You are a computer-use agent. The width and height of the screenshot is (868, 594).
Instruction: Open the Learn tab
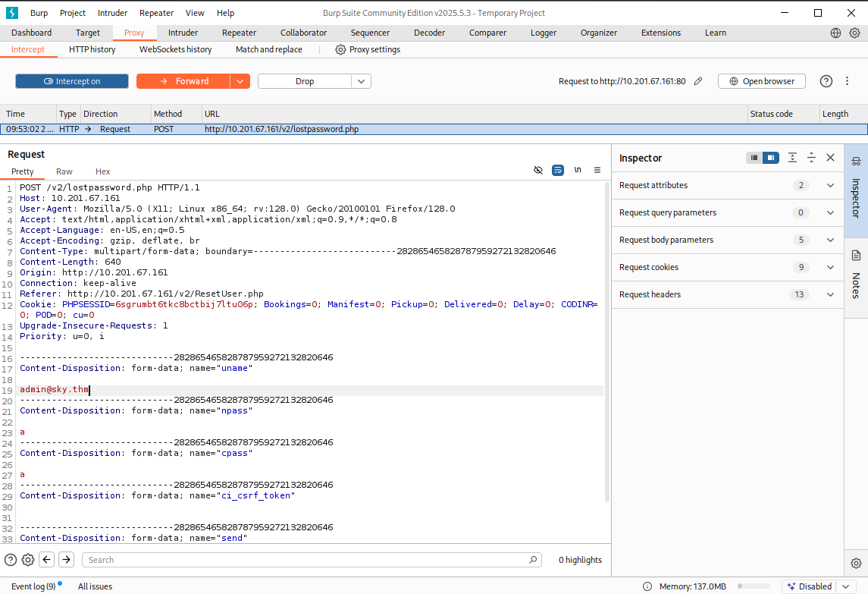pyautogui.click(x=715, y=33)
